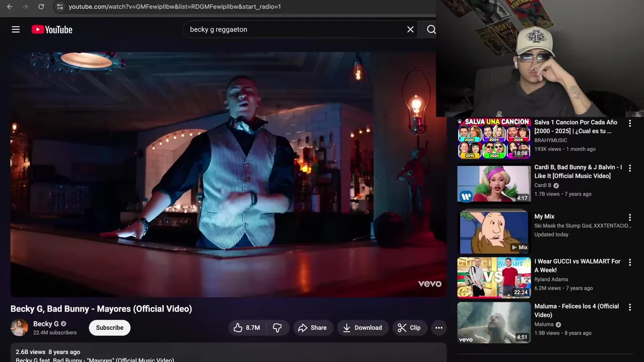Open title 'Cardi B, Bad Bunny & J Balvin'

click(x=578, y=171)
